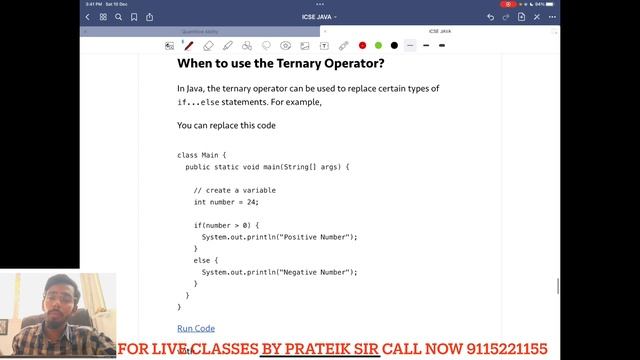The width and height of the screenshot is (640, 360).
Task: Tap the red screen recording indicator
Action: point(508,4)
